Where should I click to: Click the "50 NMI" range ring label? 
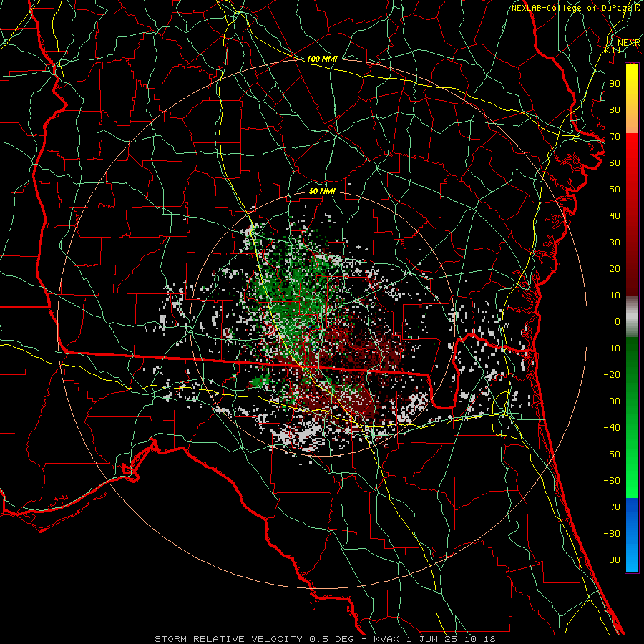(322, 191)
